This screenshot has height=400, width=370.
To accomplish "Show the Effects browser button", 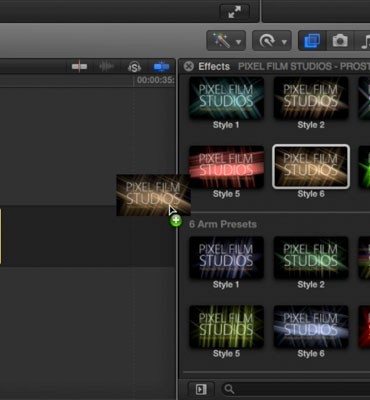I will tap(312, 41).
